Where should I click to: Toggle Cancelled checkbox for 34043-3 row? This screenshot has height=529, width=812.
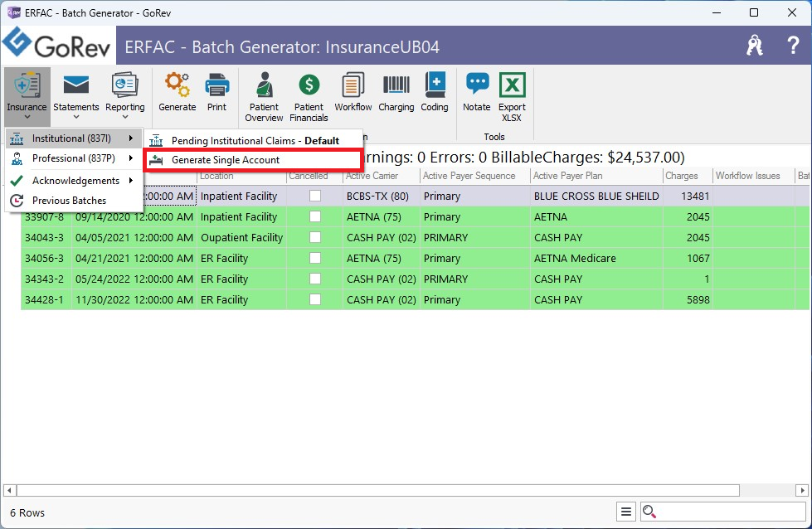[315, 237]
